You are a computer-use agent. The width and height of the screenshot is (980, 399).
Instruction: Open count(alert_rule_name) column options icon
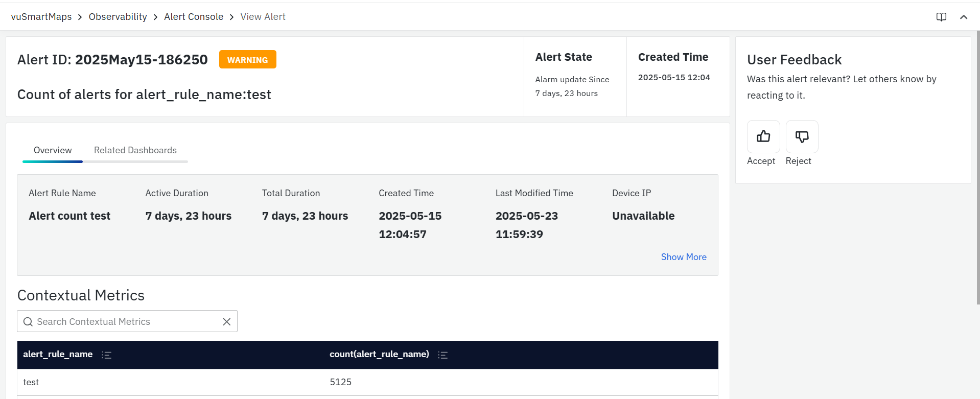[x=442, y=355]
